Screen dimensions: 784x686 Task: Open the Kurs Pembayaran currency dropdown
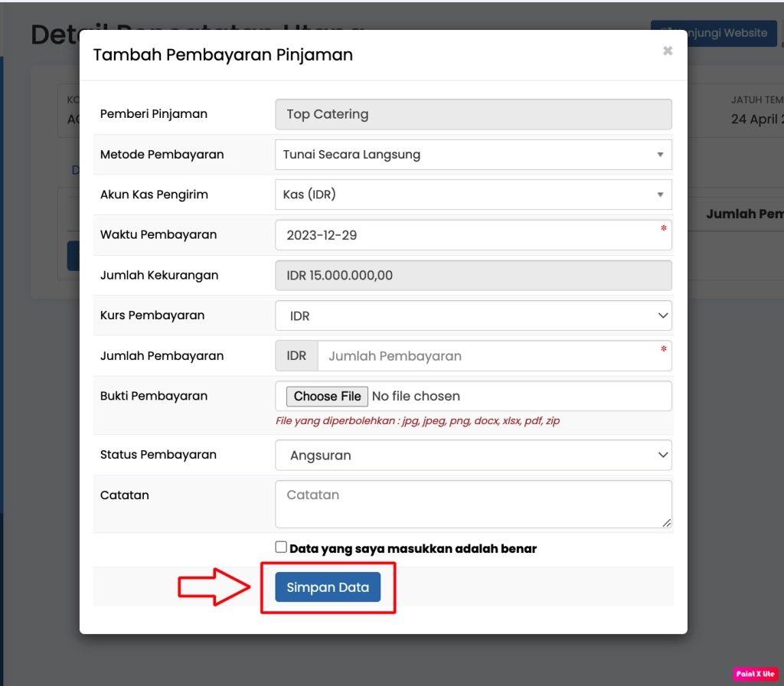(472, 315)
